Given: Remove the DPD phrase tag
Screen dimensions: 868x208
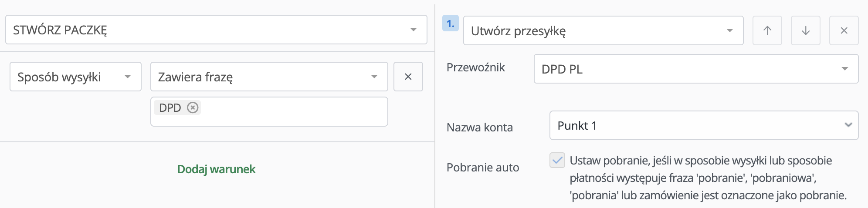Looking at the screenshot, I should [x=193, y=107].
